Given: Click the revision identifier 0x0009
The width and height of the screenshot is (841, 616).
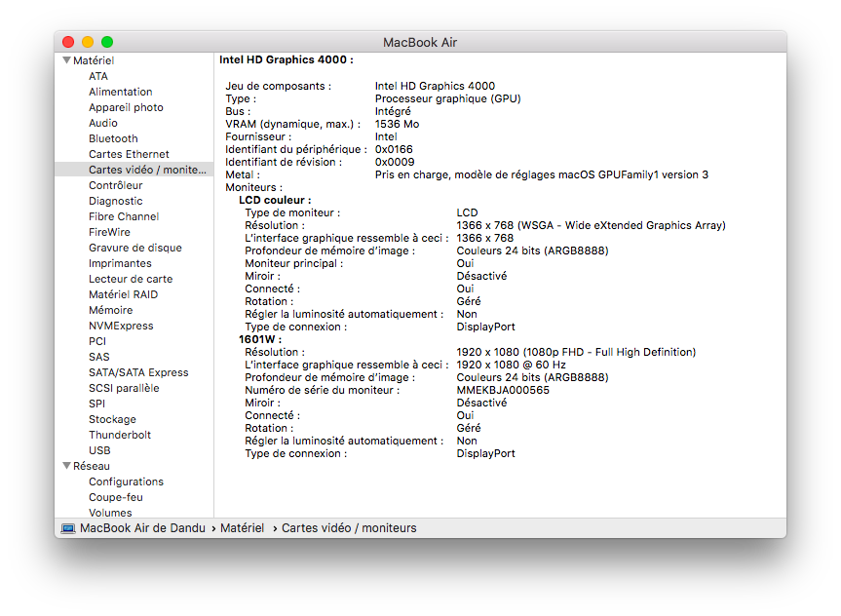Looking at the screenshot, I should 395,162.
